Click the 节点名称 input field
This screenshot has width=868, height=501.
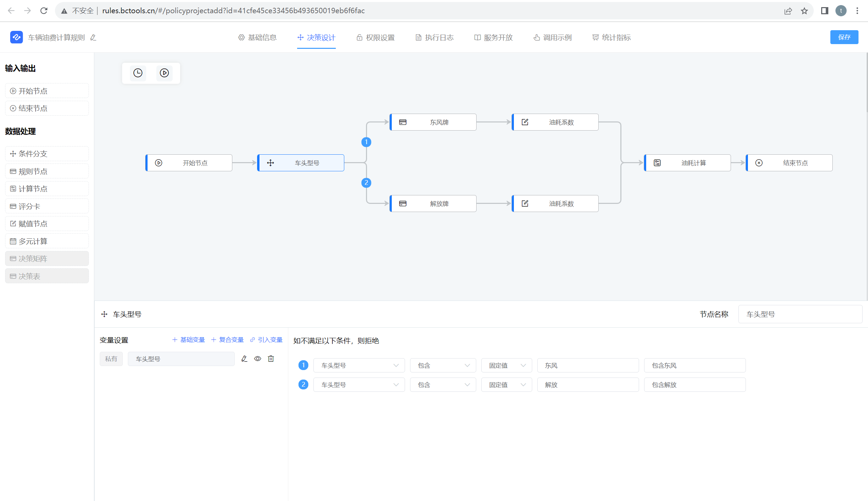799,314
